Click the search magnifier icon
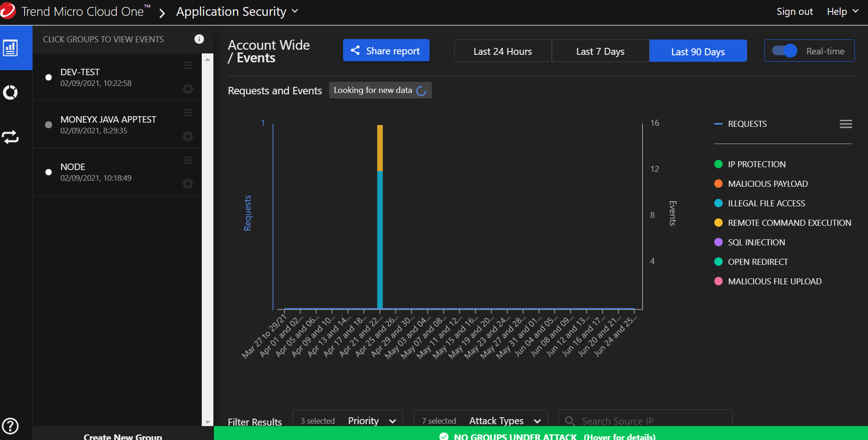868x440 pixels. [570, 421]
